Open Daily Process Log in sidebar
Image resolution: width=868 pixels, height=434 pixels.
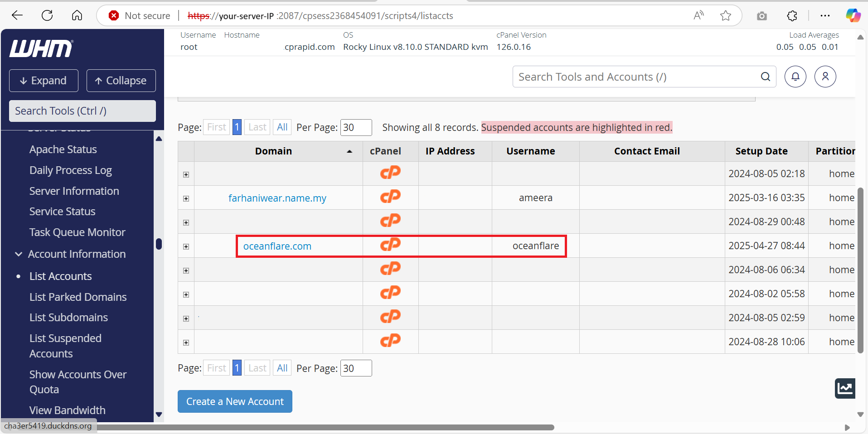coord(70,170)
